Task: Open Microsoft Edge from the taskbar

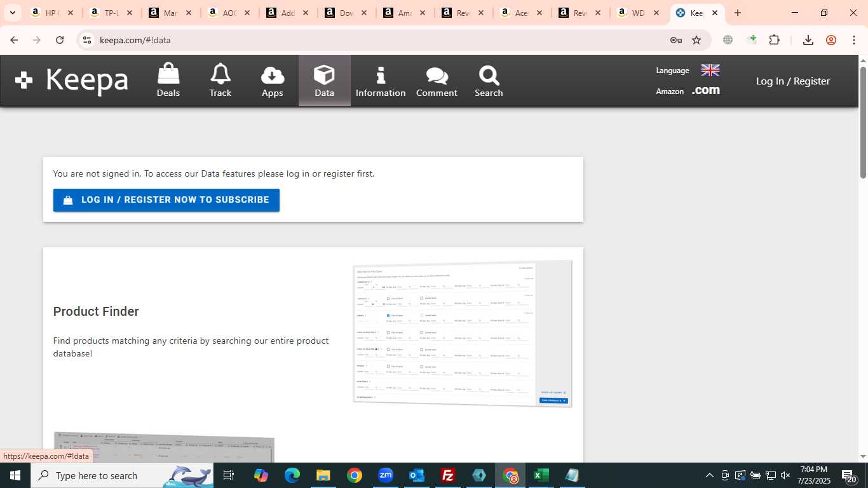Action: coord(292,475)
